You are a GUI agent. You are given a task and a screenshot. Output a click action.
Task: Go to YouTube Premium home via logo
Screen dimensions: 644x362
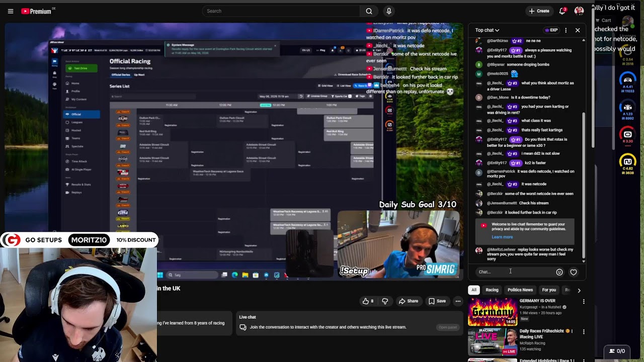click(36, 11)
